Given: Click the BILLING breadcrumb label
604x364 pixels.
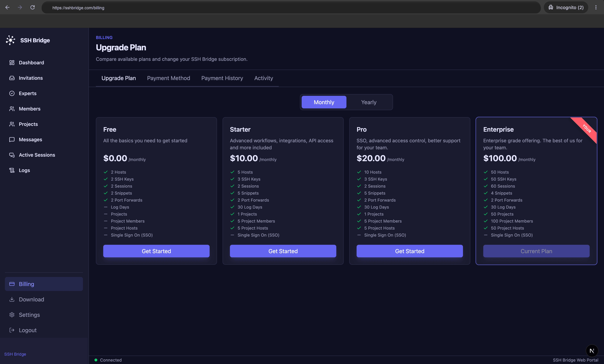Looking at the screenshot, I should [x=104, y=37].
